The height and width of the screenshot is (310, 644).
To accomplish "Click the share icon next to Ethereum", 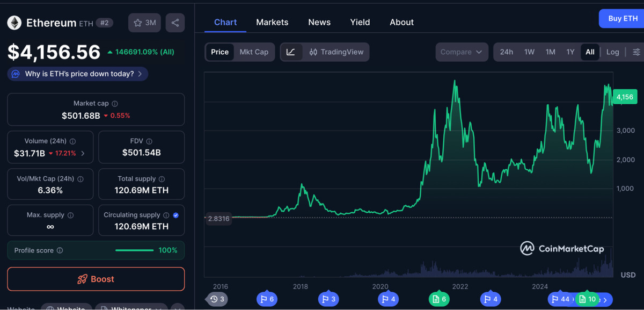I will (175, 23).
